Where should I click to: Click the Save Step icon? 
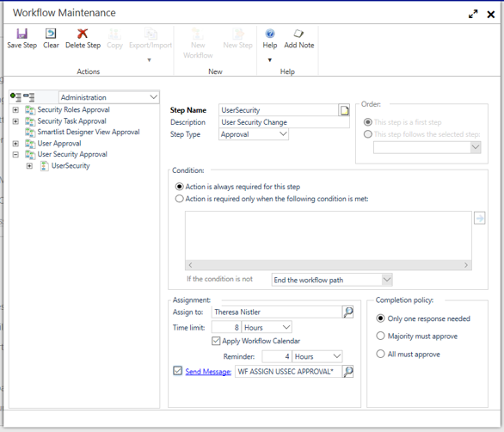22,34
